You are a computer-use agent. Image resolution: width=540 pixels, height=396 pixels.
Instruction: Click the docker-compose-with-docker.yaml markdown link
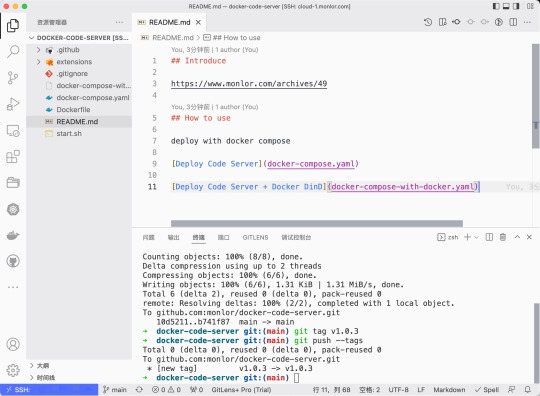403,187
